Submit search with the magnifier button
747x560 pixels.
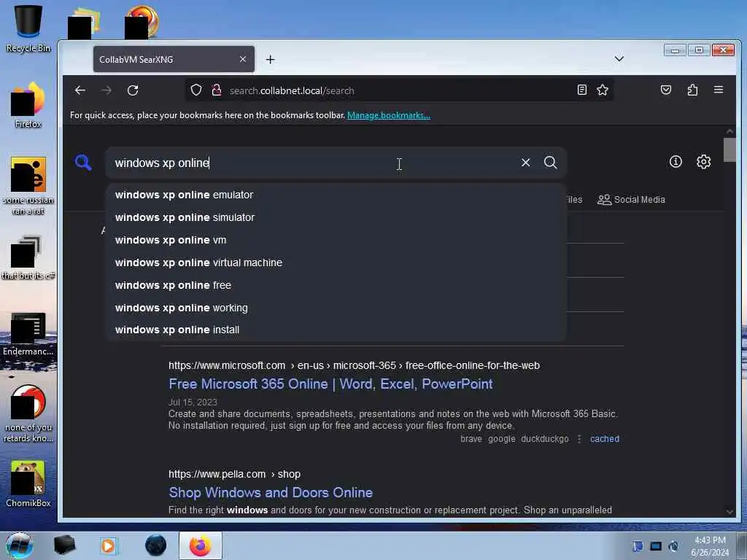tap(550, 163)
